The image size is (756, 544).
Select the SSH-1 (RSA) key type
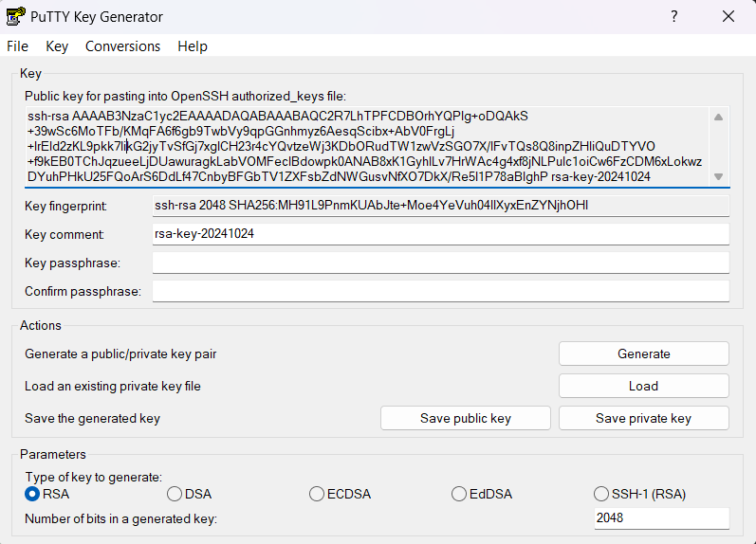click(639, 494)
